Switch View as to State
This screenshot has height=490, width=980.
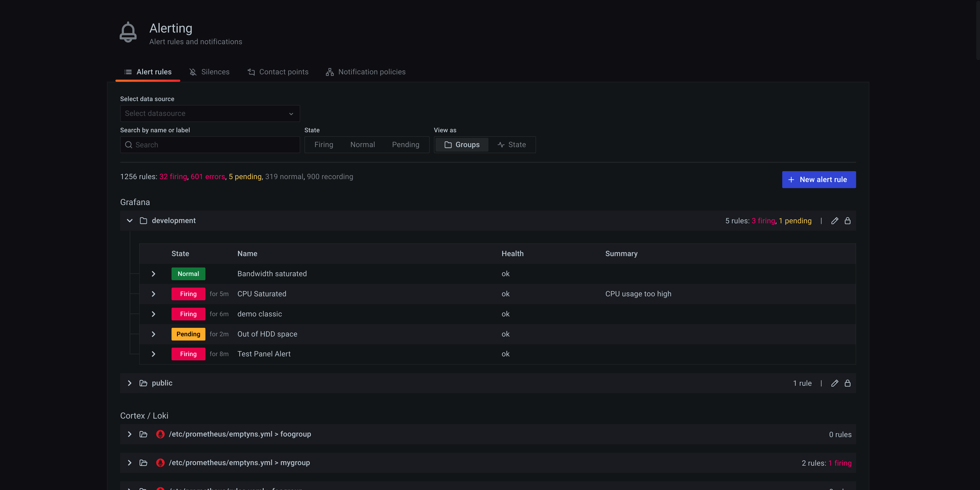pos(513,144)
